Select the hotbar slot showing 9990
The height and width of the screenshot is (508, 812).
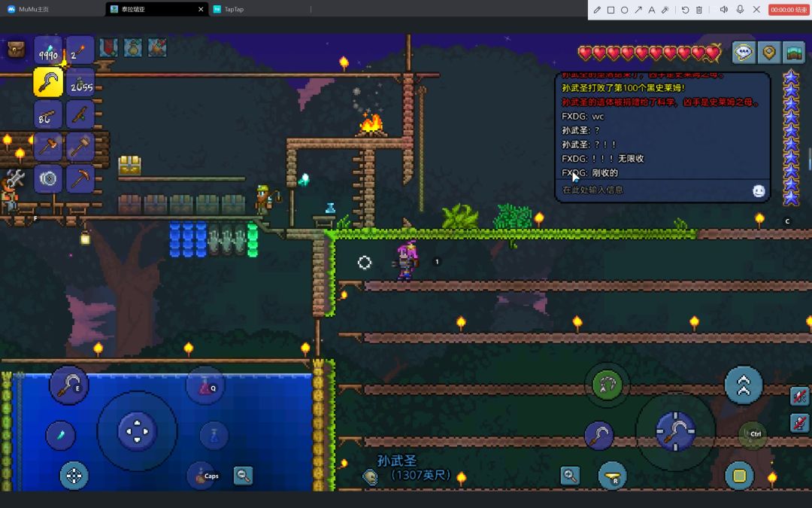tap(48, 50)
